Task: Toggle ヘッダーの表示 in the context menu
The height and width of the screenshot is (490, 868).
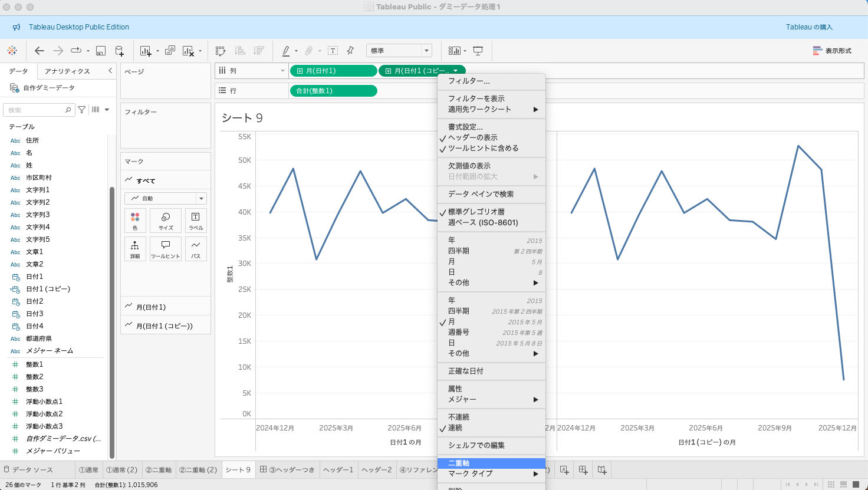Action: (x=472, y=137)
